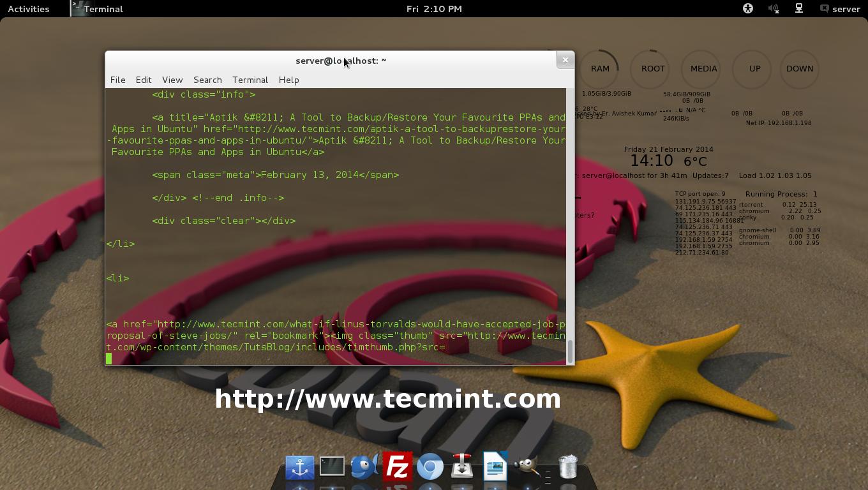Open Bluefish editor from the dock
The height and width of the screenshot is (490, 868).
pos(364,467)
